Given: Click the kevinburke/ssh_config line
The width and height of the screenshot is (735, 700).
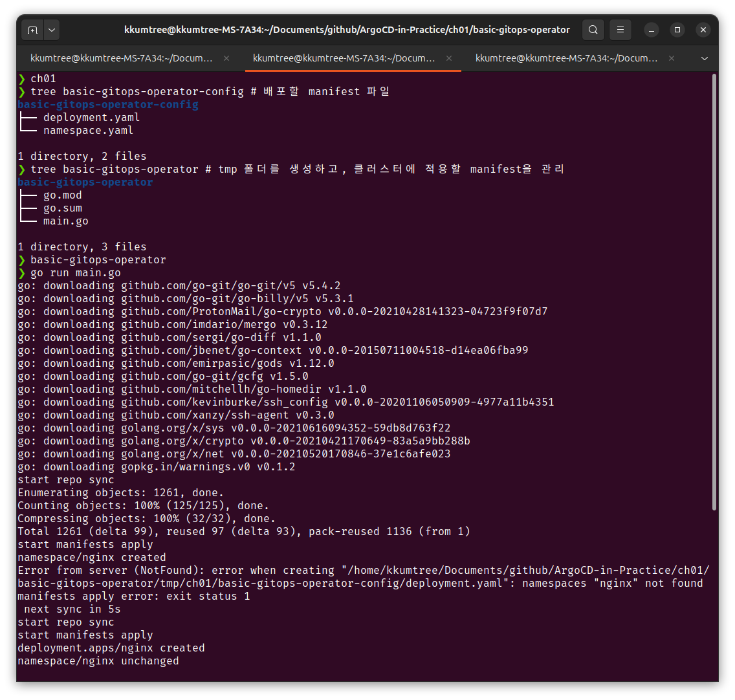Looking at the screenshot, I should (x=285, y=402).
